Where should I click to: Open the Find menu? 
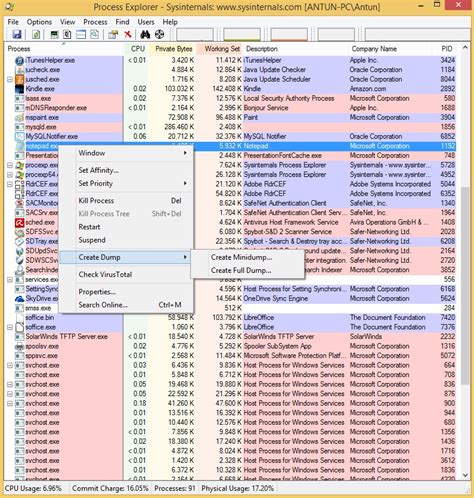tap(122, 22)
